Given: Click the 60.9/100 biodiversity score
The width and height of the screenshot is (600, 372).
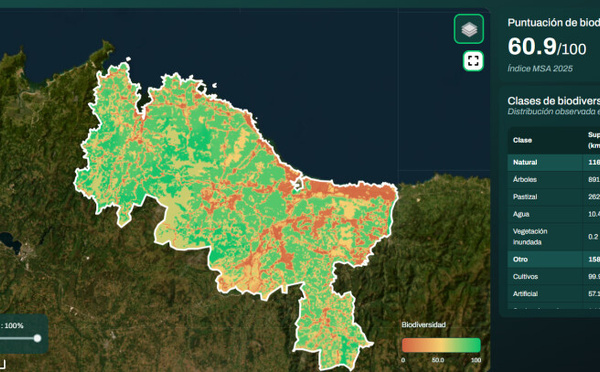Looking at the screenshot, I should click(x=547, y=47).
